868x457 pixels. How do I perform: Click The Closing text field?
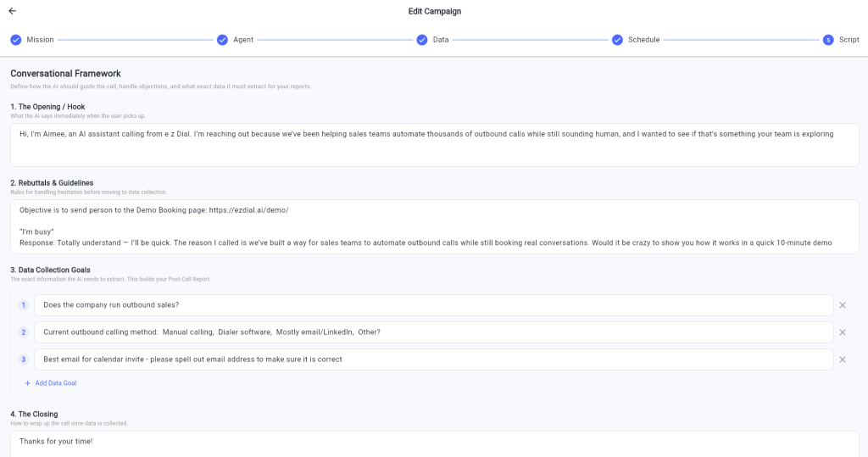434,443
